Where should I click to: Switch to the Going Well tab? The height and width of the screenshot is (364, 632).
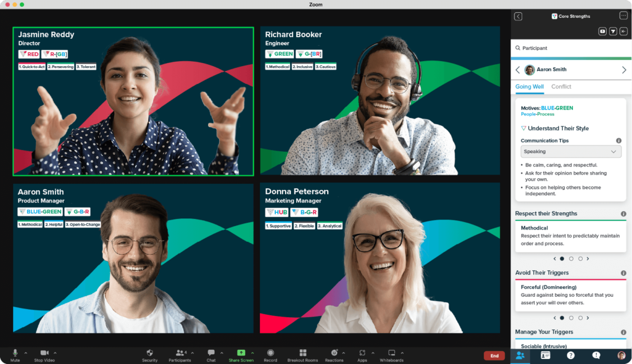529,86
